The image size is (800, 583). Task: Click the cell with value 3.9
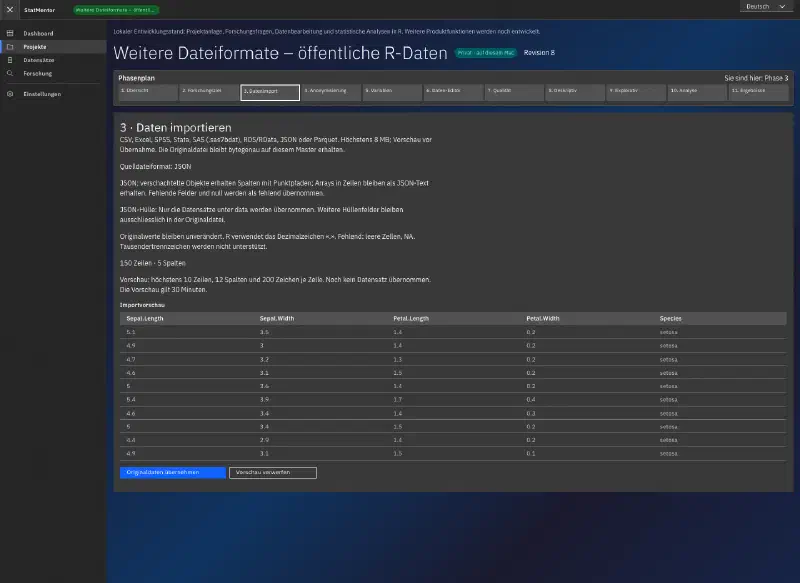(264, 400)
